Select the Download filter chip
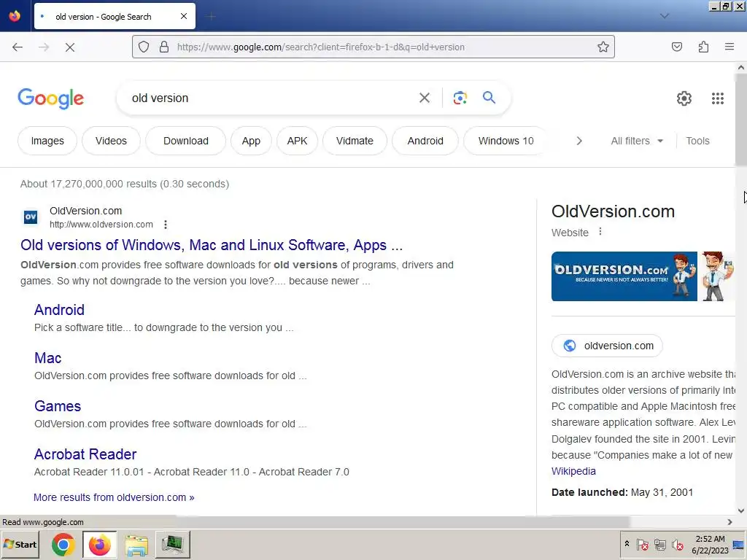747x560 pixels. coord(186,141)
